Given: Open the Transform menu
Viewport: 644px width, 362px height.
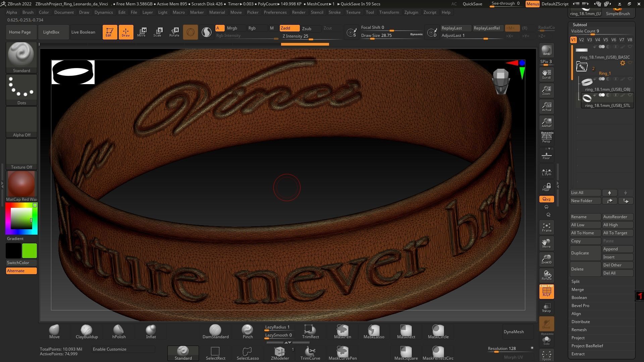Looking at the screenshot, I should point(389,12).
